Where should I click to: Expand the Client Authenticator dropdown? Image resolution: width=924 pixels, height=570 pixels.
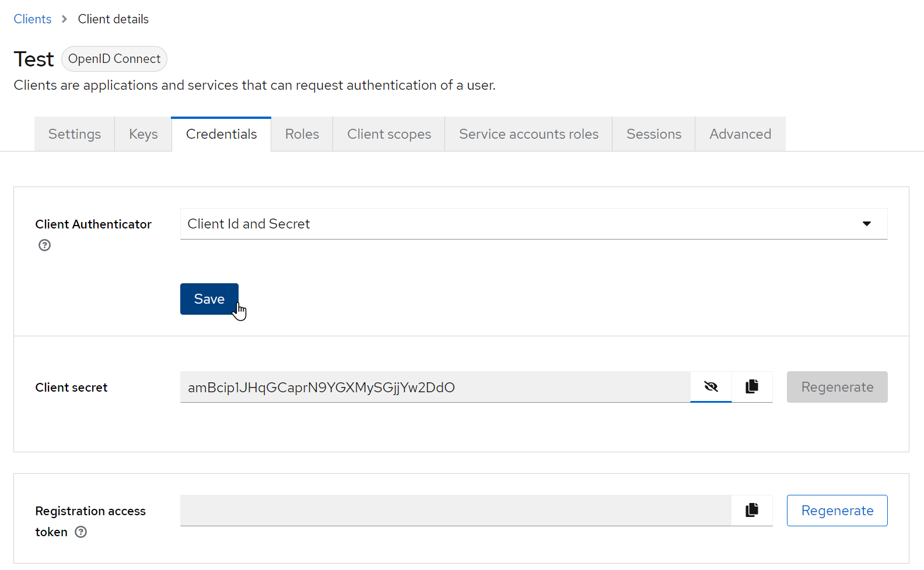[x=534, y=224]
